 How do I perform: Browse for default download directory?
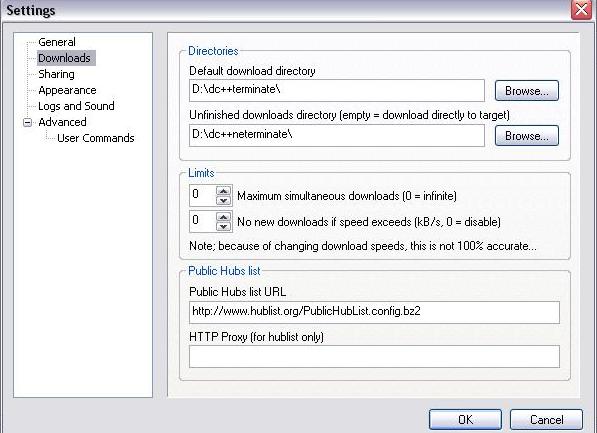(527, 91)
